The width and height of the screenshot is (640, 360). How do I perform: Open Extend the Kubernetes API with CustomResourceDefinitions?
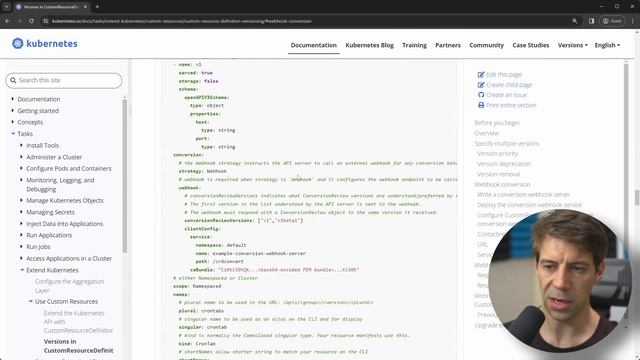[78, 322]
